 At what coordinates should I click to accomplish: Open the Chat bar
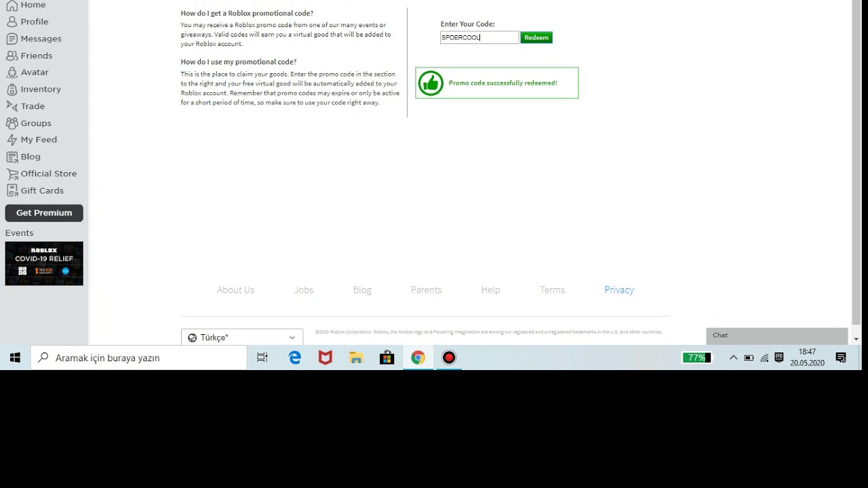pyautogui.click(x=777, y=335)
